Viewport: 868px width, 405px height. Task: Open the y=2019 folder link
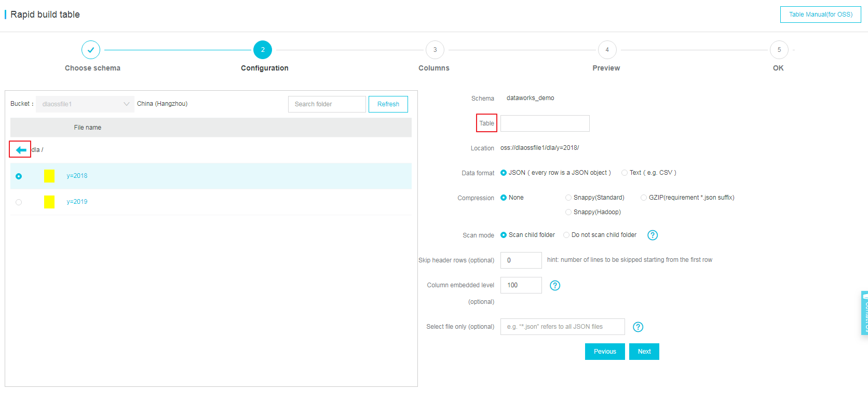point(77,202)
